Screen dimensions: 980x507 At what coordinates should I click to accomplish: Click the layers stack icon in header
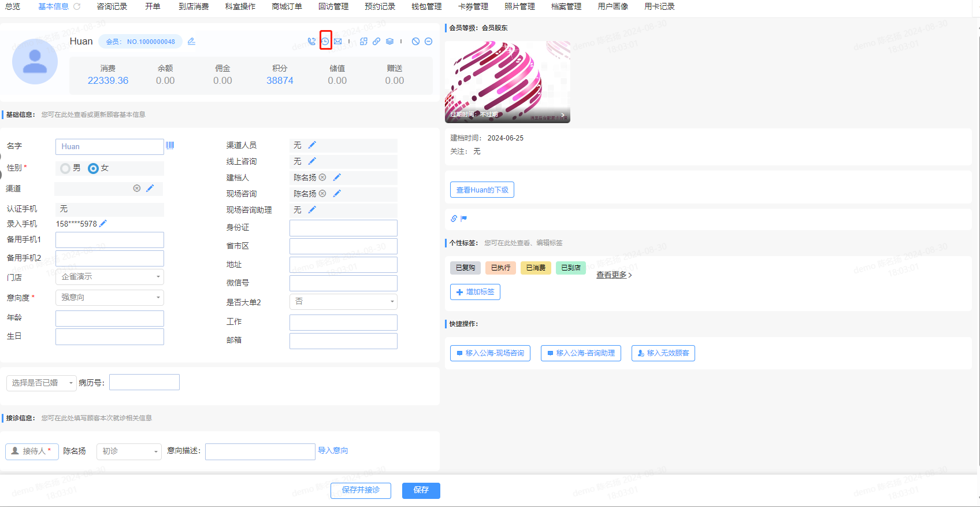point(389,42)
